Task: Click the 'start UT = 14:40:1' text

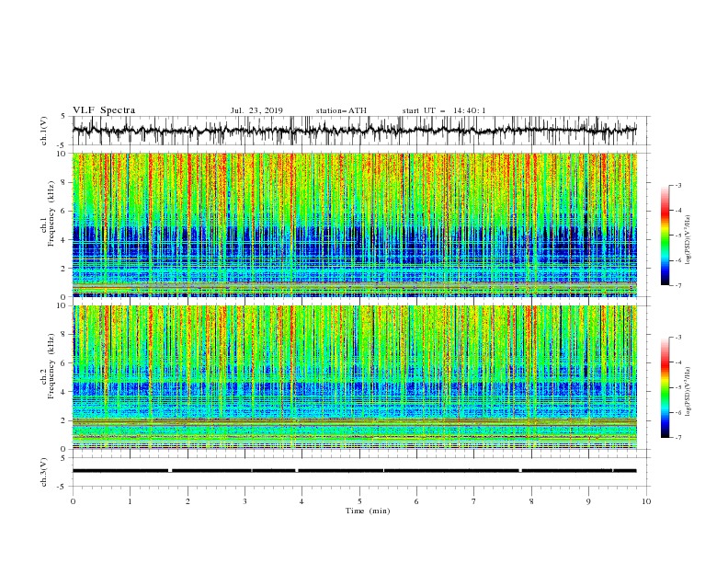Action: coord(444,110)
